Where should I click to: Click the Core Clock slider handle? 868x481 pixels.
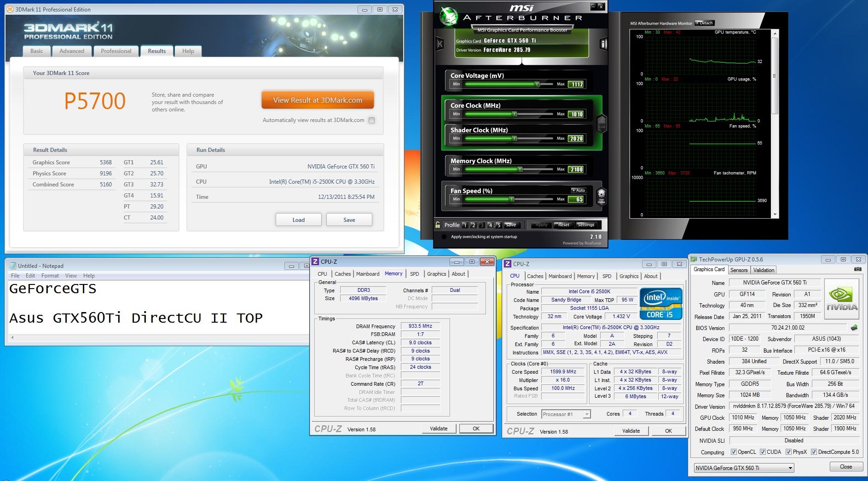[x=515, y=114]
